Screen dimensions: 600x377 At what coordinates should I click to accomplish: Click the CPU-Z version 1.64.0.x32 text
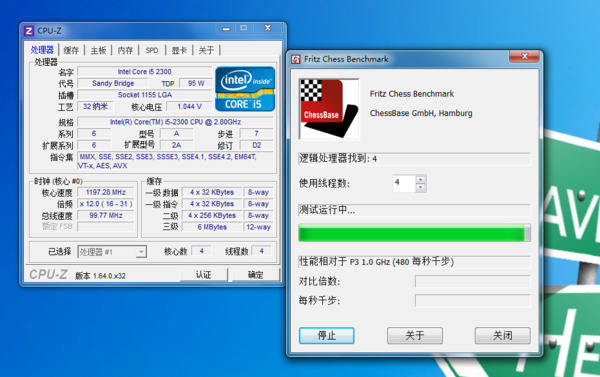[100, 276]
